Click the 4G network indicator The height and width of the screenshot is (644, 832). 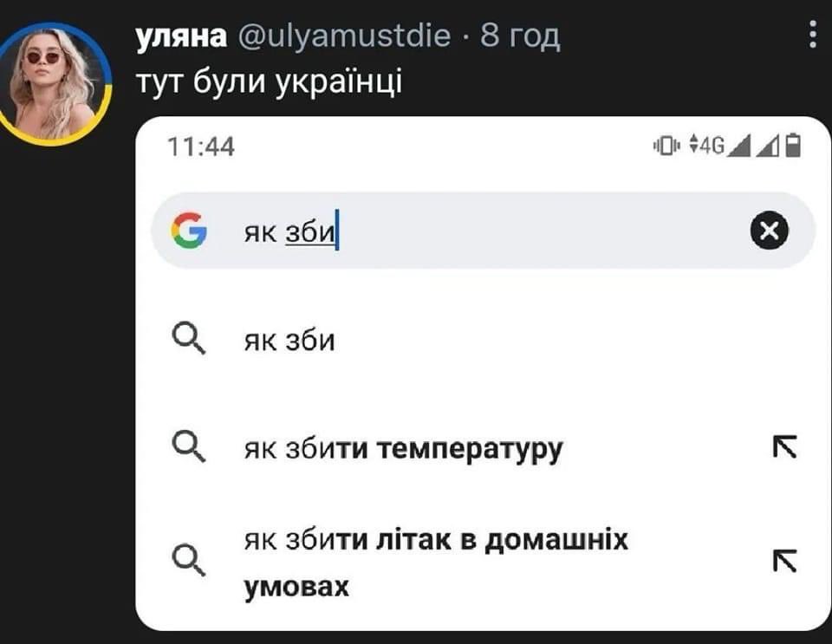tap(705, 146)
